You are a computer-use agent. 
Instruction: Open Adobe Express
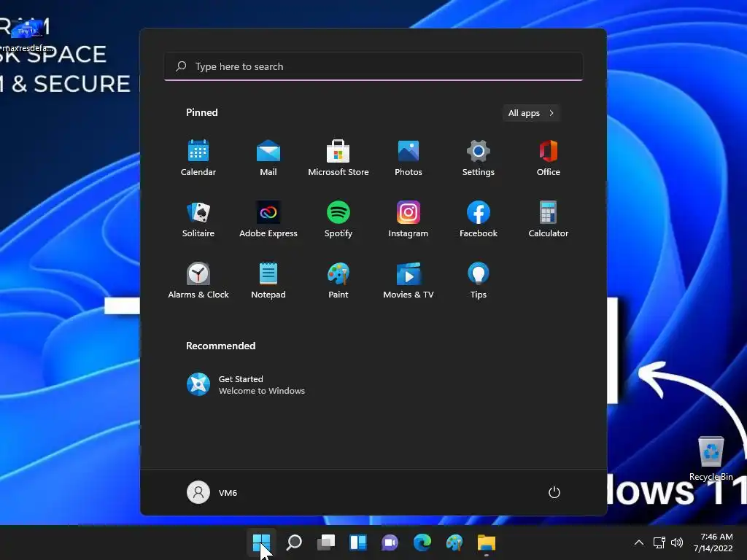coord(268,219)
